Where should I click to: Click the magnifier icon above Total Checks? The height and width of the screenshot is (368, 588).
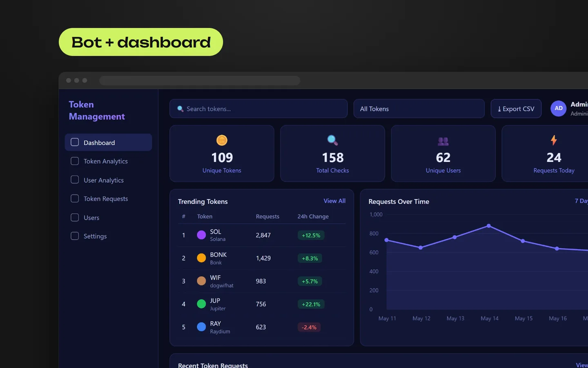(x=332, y=140)
